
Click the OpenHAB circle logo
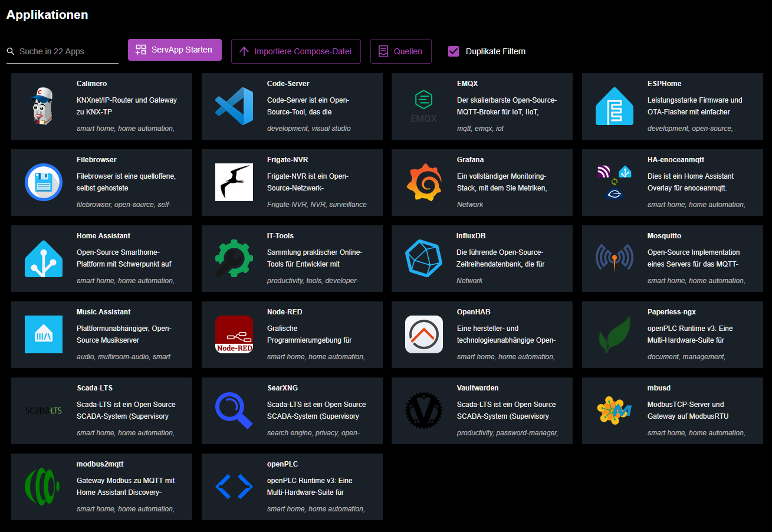point(424,334)
